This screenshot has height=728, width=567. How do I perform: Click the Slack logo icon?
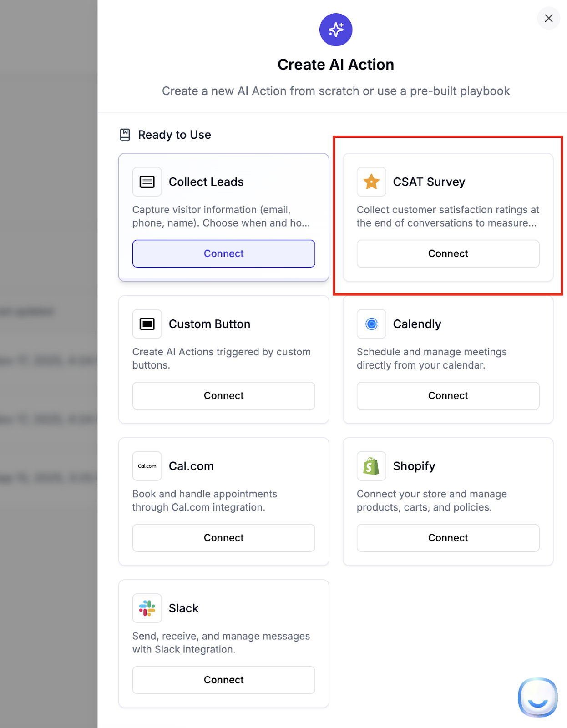click(147, 608)
